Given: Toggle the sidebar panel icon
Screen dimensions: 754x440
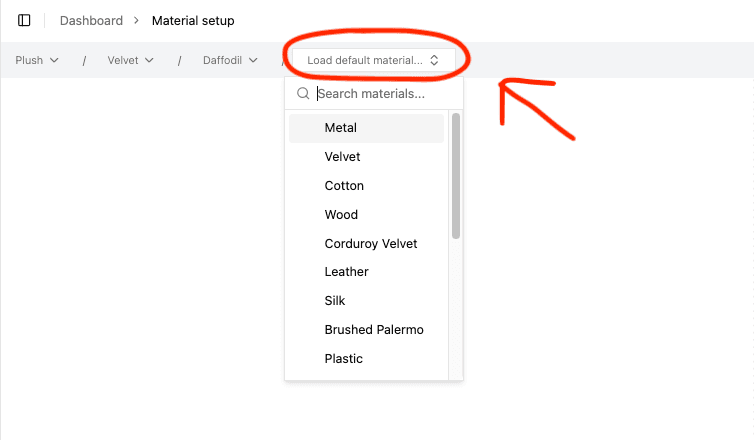Looking at the screenshot, I should pyautogui.click(x=24, y=20).
